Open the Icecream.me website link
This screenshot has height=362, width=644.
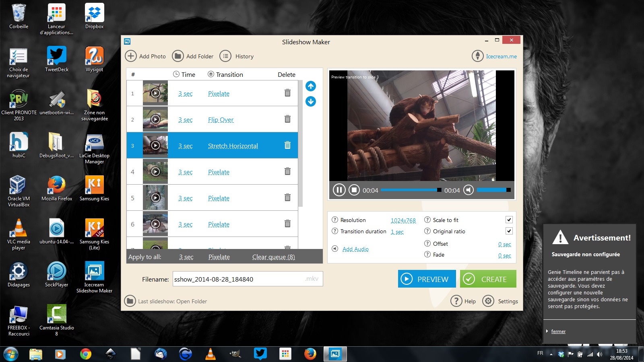click(501, 56)
